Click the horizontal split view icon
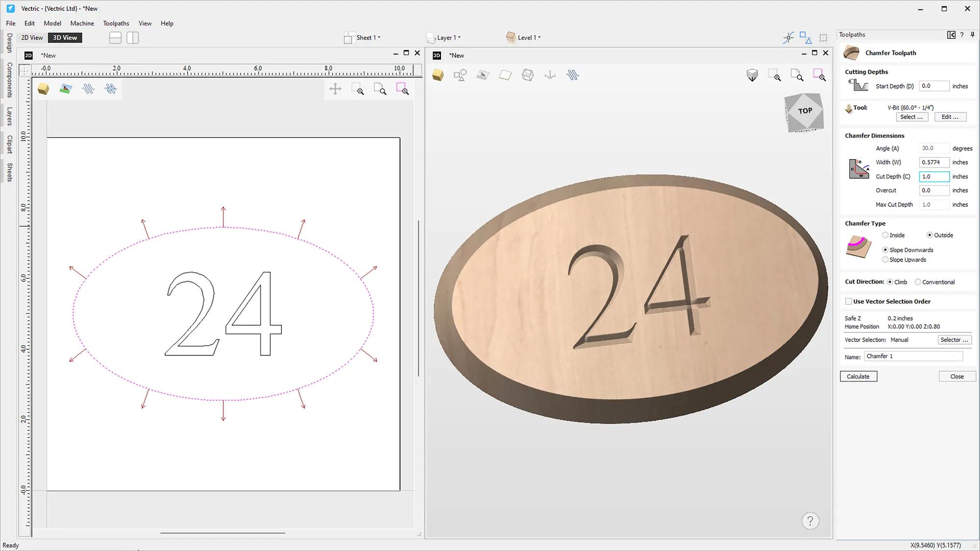Viewport: 980px width, 551px height. (x=115, y=38)
